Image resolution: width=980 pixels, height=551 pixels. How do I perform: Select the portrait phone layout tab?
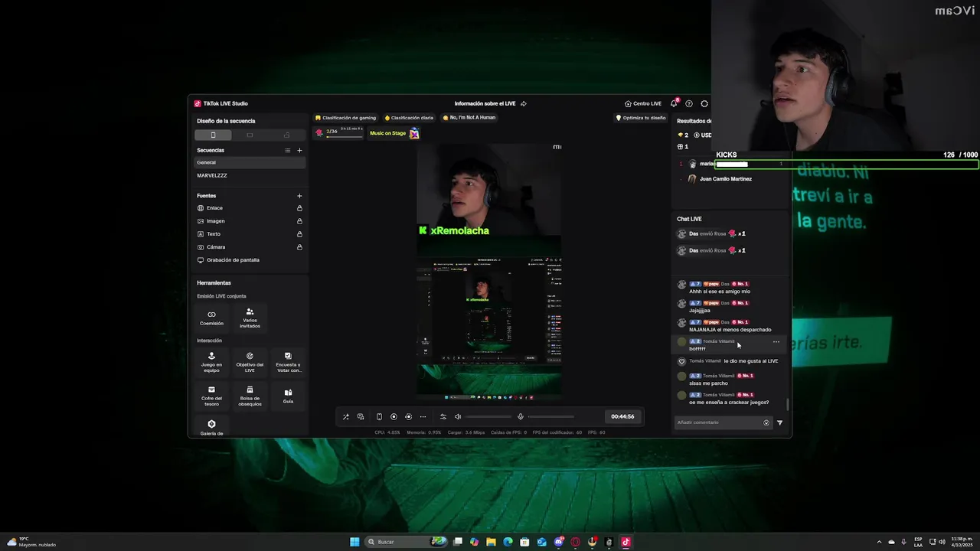(213, 135)
